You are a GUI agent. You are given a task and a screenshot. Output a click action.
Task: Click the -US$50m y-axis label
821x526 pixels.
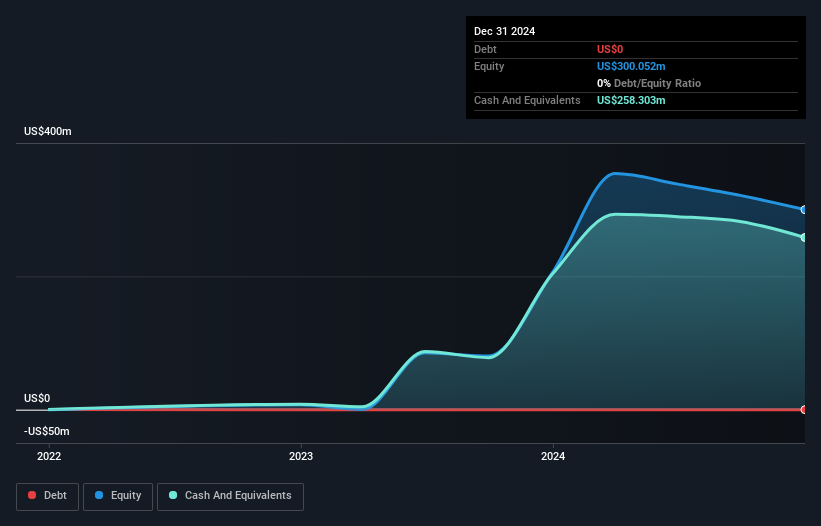pos(47,431)
